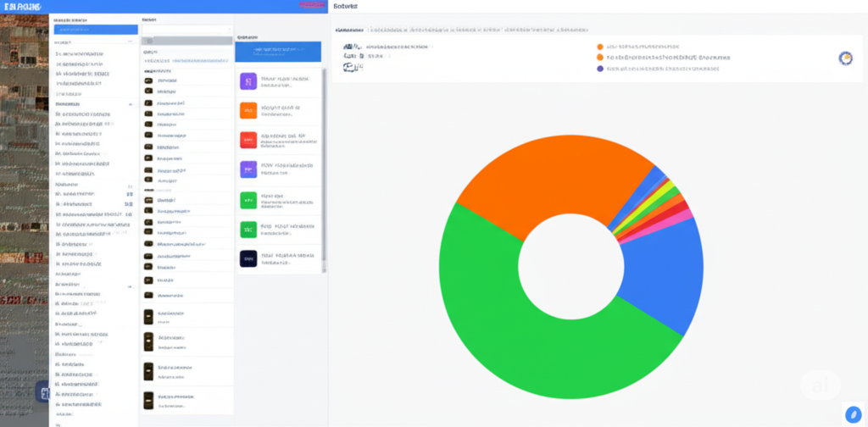Screen dimensions: 868x427
Task: Open the dropdown field at top of middle column
Action: click(x=187, y=30)
